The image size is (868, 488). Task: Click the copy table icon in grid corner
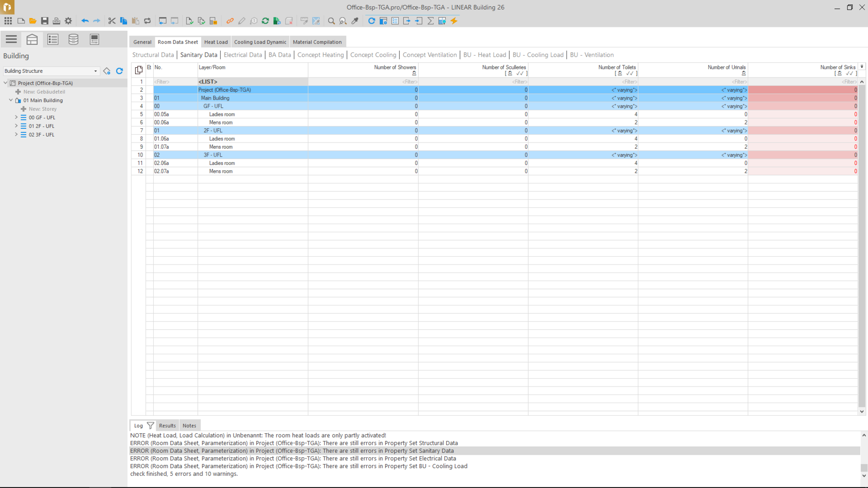[x=139, y=70]
